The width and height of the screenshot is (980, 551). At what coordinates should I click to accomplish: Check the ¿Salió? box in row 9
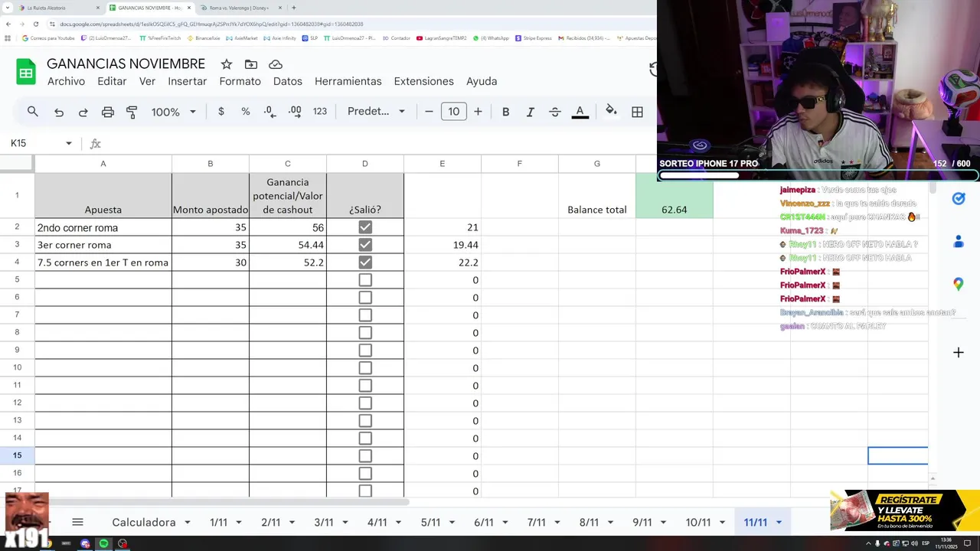click(x=365, y=350)
